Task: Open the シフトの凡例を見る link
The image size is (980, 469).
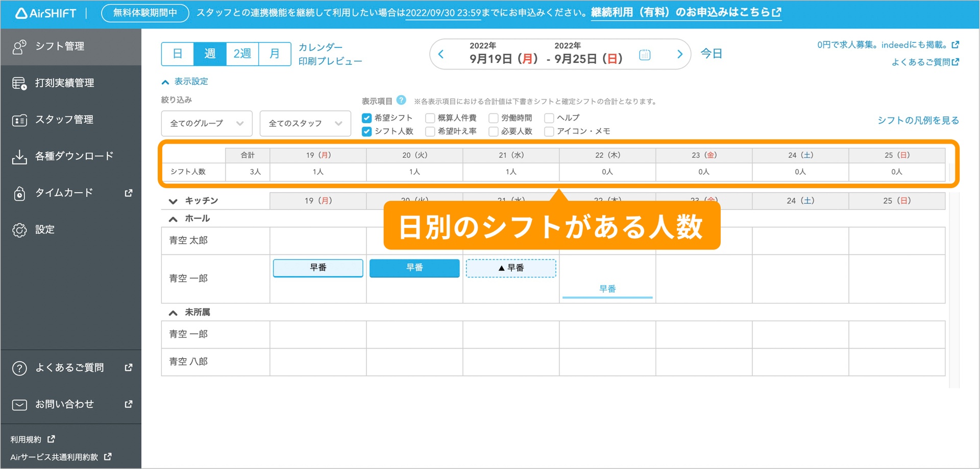Action: click(917, 120)
